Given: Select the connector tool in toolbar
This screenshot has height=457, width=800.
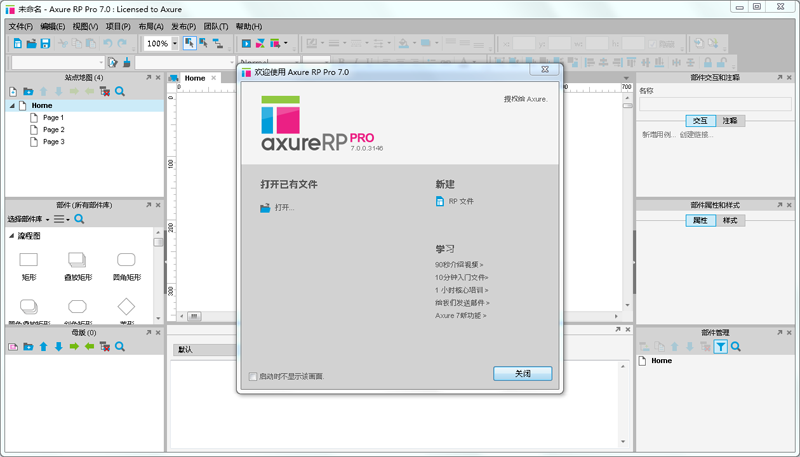Looking at the screenshot, I should point(217,43).
